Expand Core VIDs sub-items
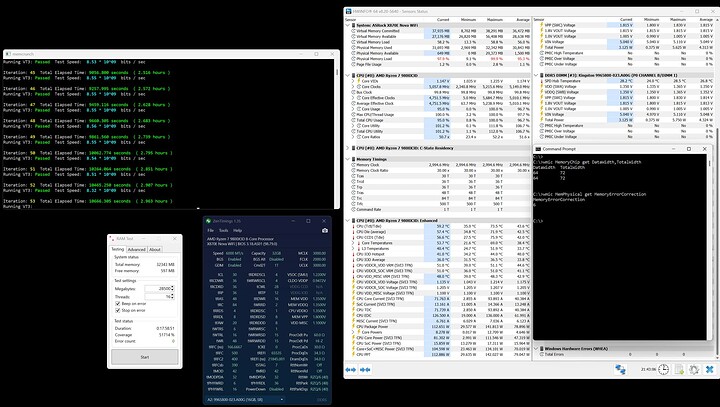 pos(353,81)
